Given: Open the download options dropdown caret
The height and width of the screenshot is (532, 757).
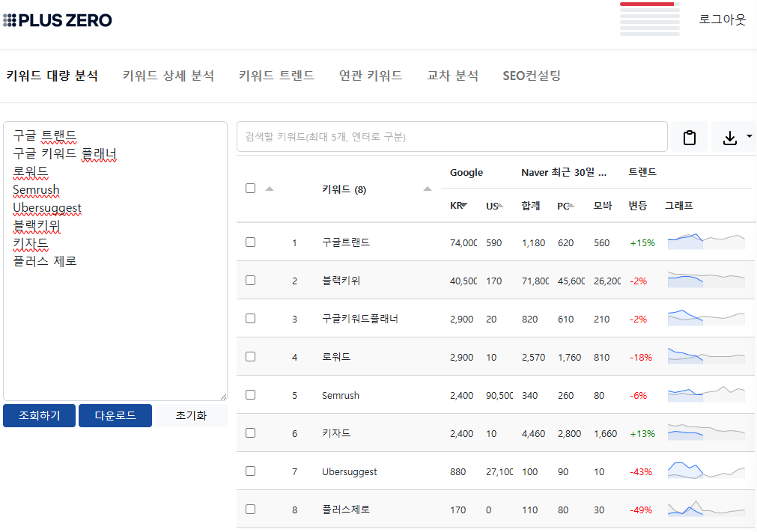Looking at the screenshot, I should 749,136.
